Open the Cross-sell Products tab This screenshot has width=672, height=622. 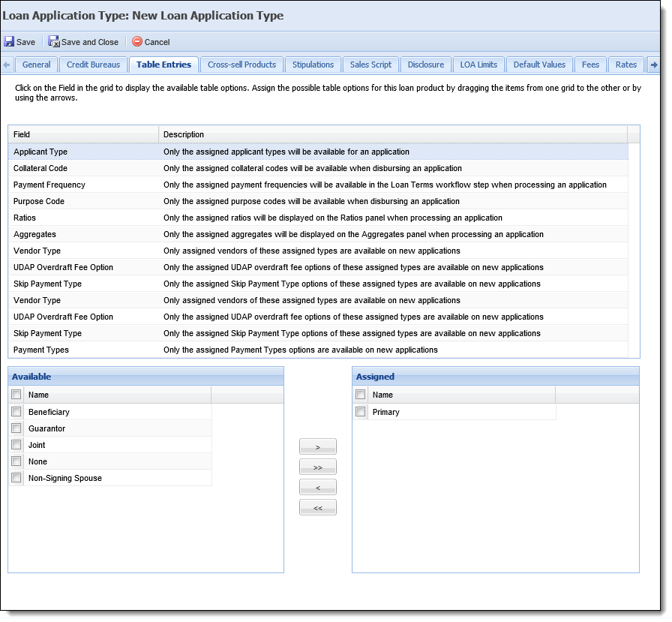[241, 65]
